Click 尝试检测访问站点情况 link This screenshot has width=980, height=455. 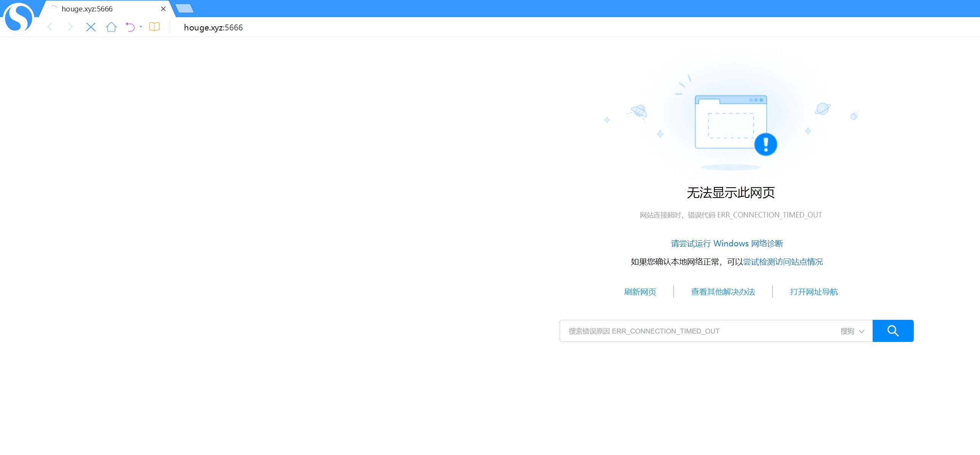[x=783, y=262]
